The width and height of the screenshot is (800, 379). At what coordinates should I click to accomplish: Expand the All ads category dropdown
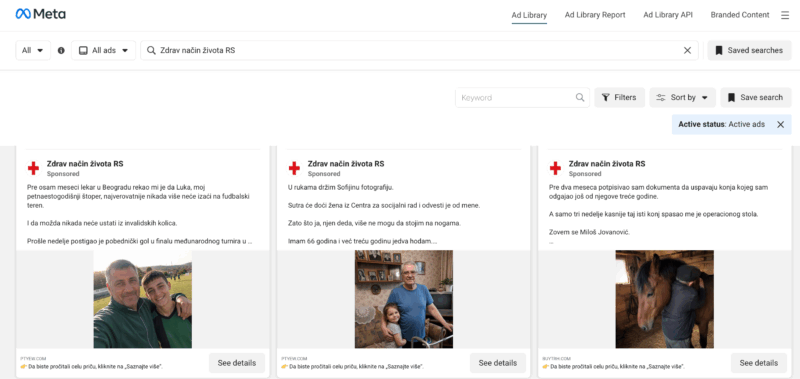(104, 50)
